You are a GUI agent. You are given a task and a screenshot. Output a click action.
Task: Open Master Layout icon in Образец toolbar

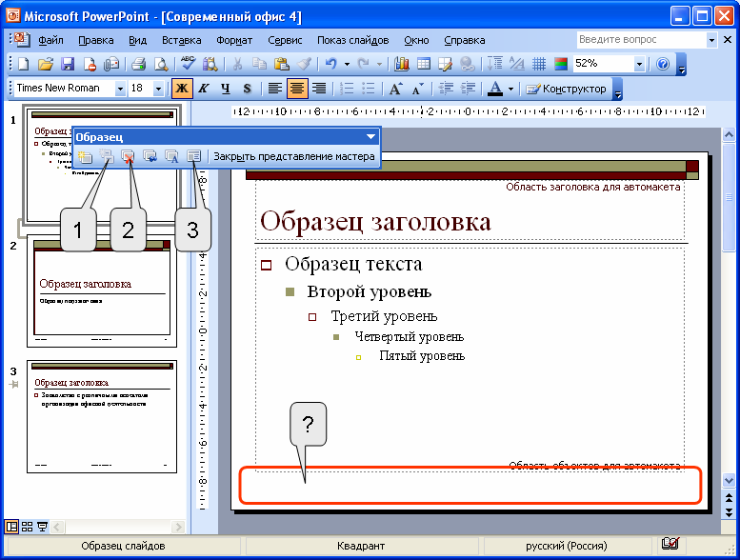click(193, 156)
